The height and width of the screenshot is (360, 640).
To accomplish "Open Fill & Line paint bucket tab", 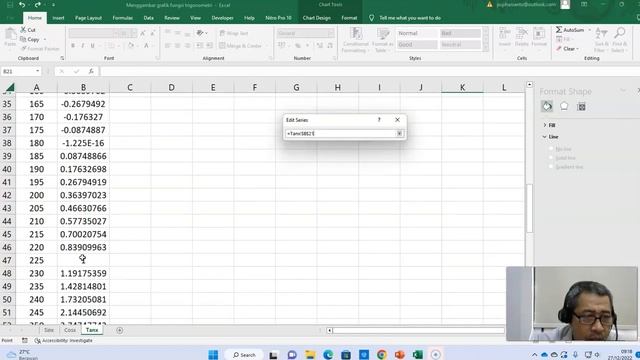I will (547, 107).
